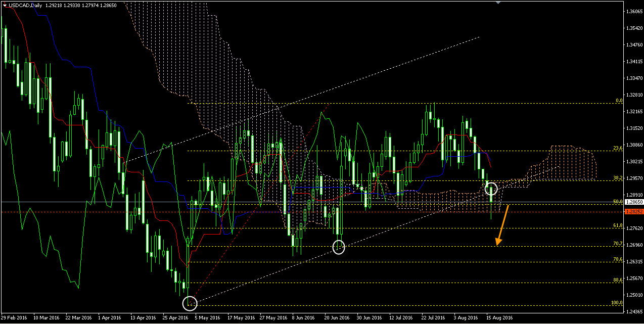Click date label 29 Feb 2016

pyautogui.click(x=14, y=318)
